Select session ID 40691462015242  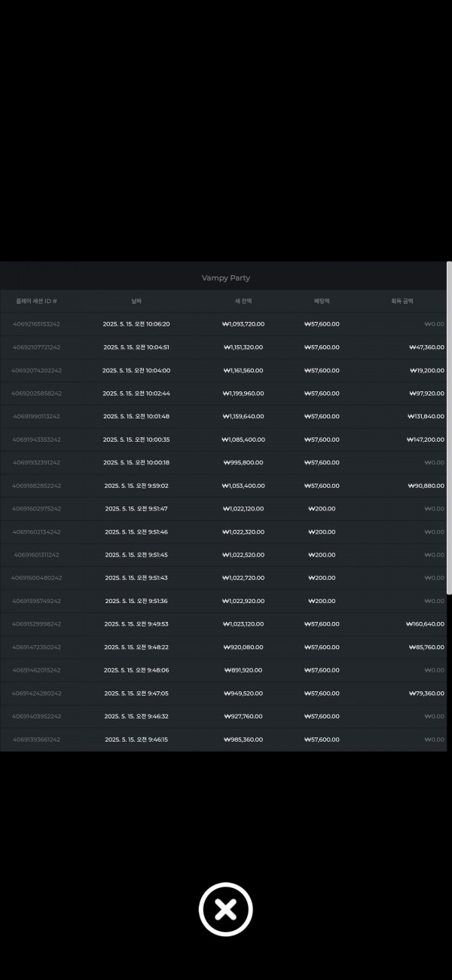[37, 670]
